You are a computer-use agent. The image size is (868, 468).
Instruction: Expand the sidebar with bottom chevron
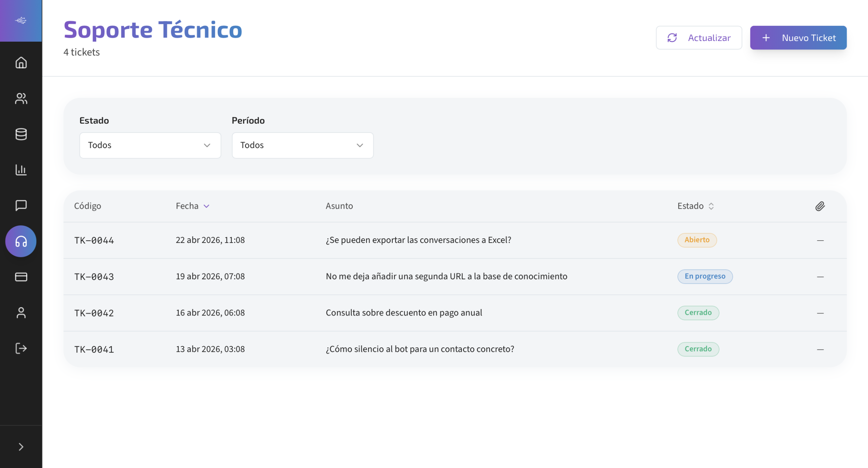[21, 447]
